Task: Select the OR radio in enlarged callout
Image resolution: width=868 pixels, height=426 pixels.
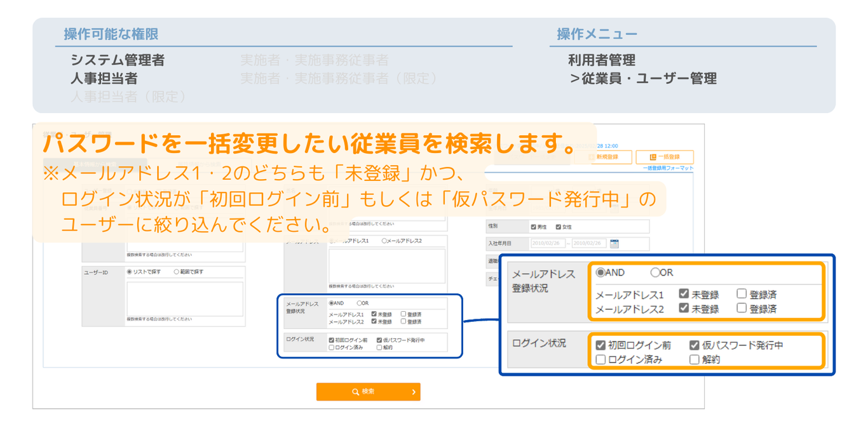Action: pos(655,272)
